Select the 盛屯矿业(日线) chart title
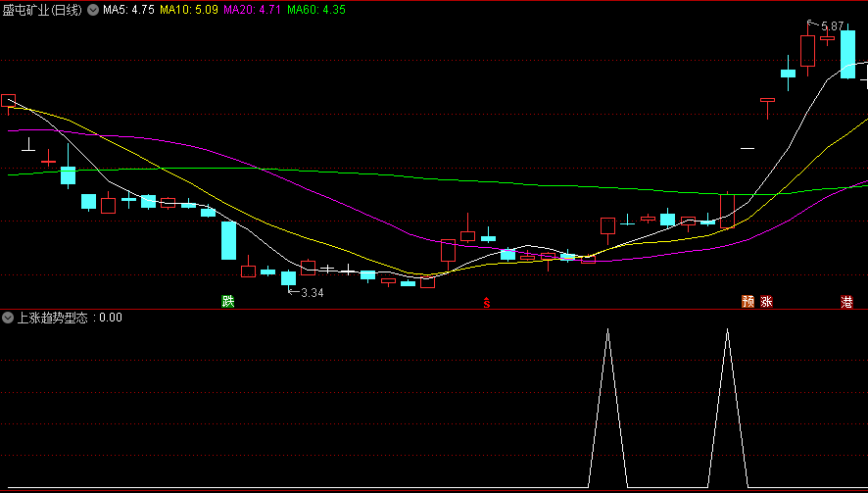Viewport: 868px width, 493px height. [43, 10]
